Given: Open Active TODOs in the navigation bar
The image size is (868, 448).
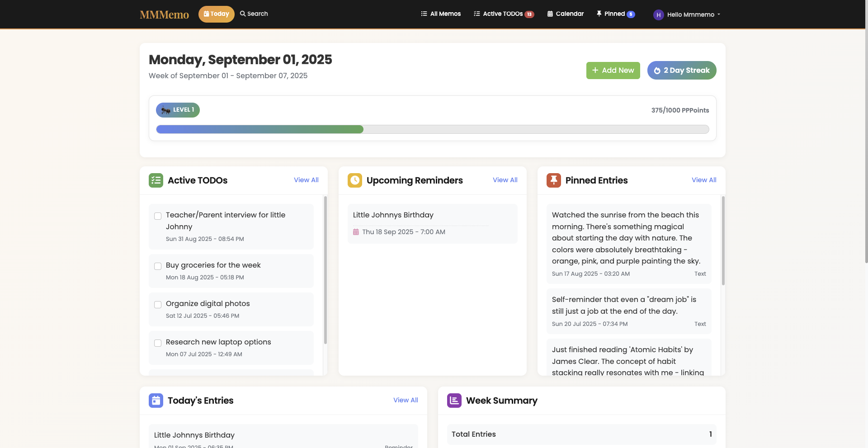Looking at the screenshot, I should coord(504,14).
